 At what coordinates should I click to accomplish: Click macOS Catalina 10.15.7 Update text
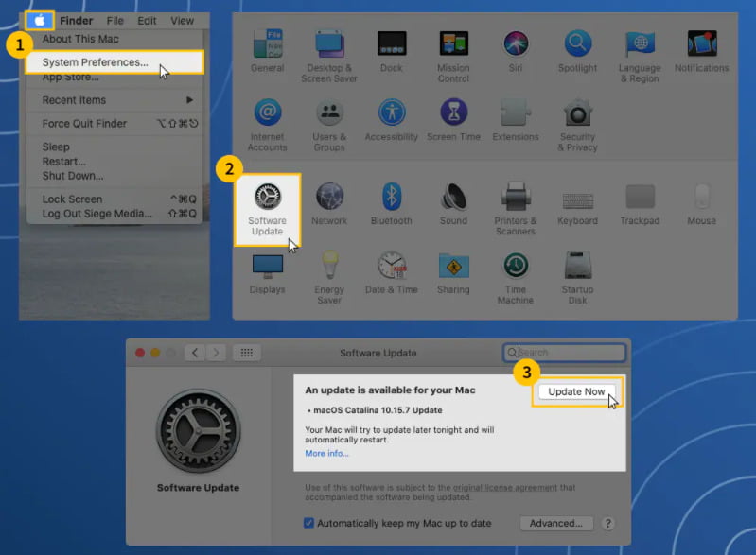[x=378, y=410]
